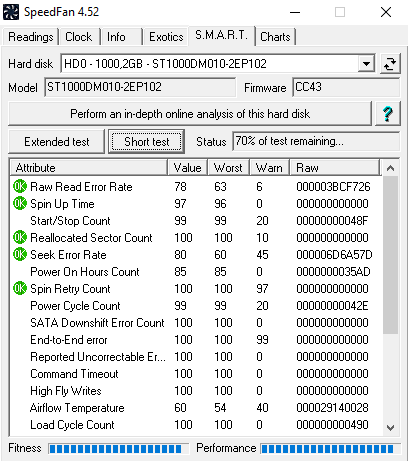
Task: Sort by the Value column header
Action: click(x=187, y=167)
